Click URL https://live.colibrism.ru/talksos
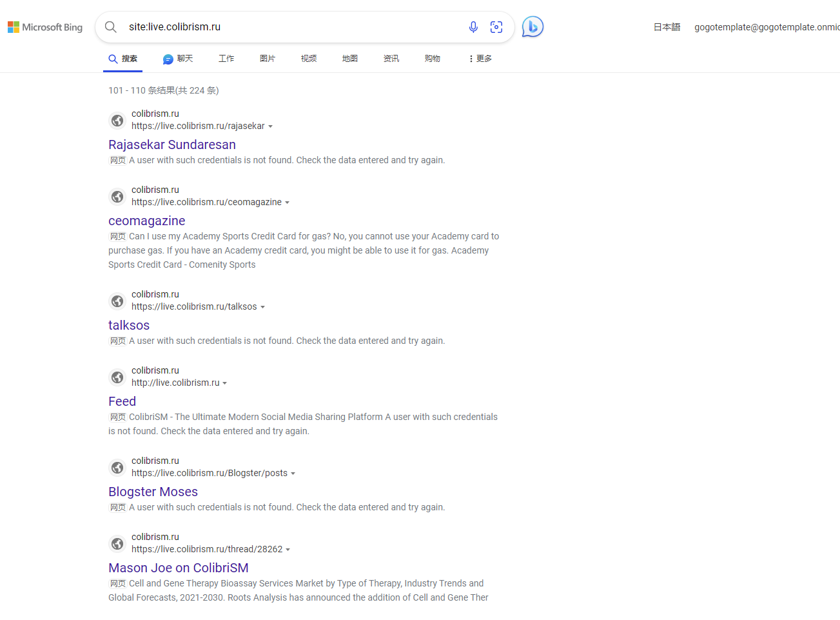 click(194, 306)
